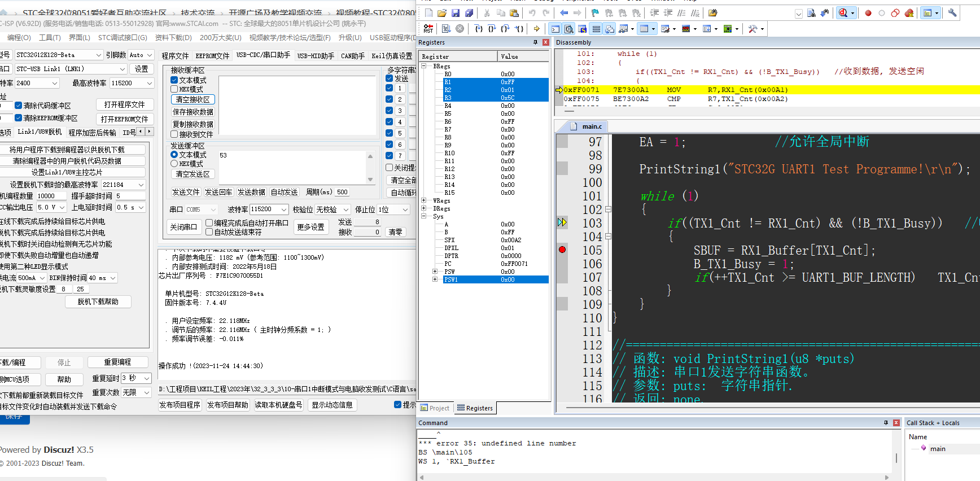Click the Step Into braces icon

[479, 29]
